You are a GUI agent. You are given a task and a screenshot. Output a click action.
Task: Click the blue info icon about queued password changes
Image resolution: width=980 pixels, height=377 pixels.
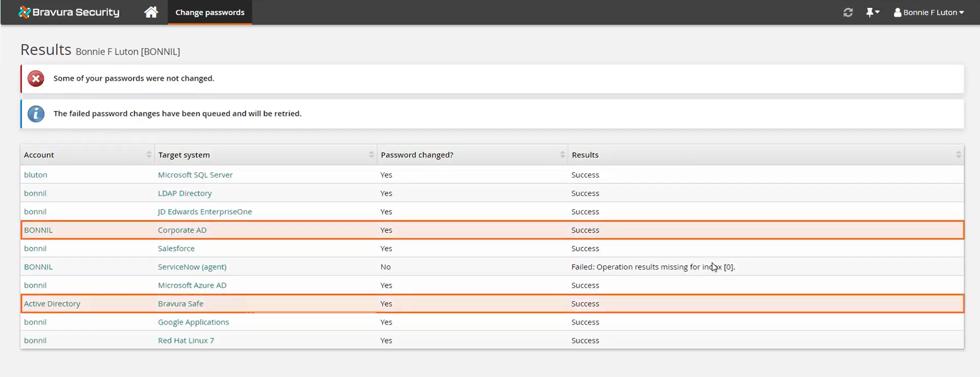coord(36,114)
